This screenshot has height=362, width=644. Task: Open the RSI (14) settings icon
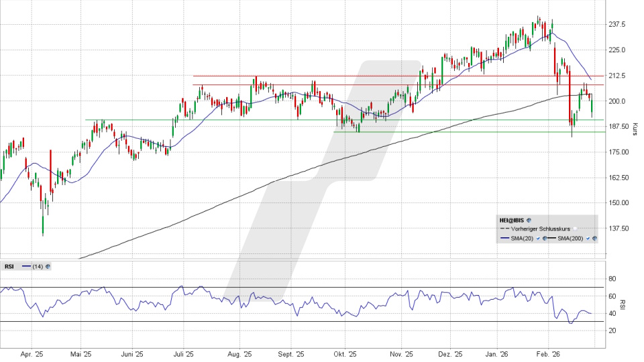(48, 266)
